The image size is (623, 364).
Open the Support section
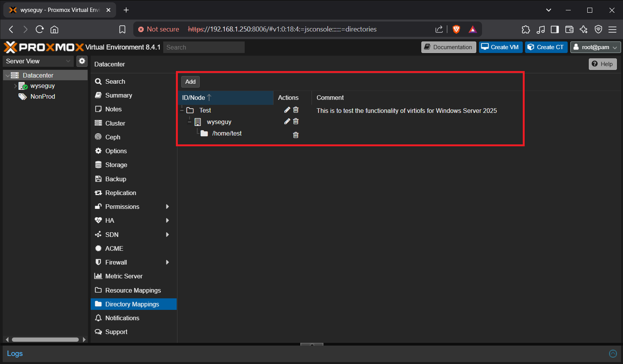coord(134,332)
